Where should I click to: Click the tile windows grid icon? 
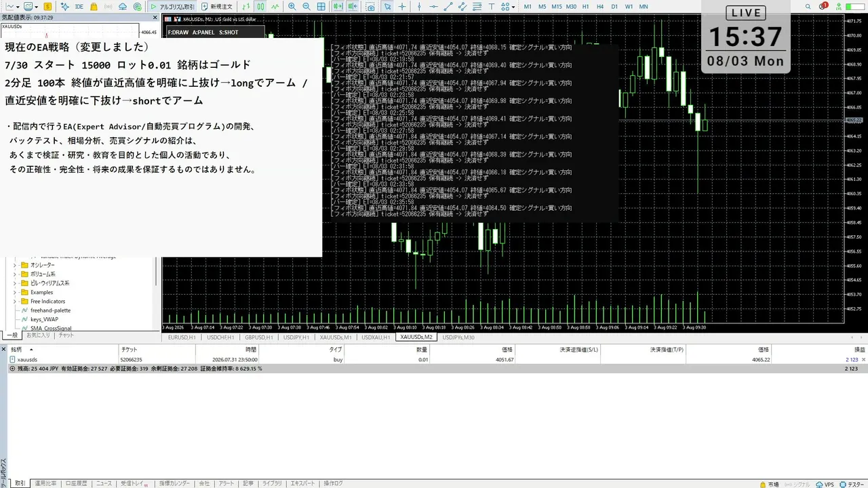click(321, 6)
